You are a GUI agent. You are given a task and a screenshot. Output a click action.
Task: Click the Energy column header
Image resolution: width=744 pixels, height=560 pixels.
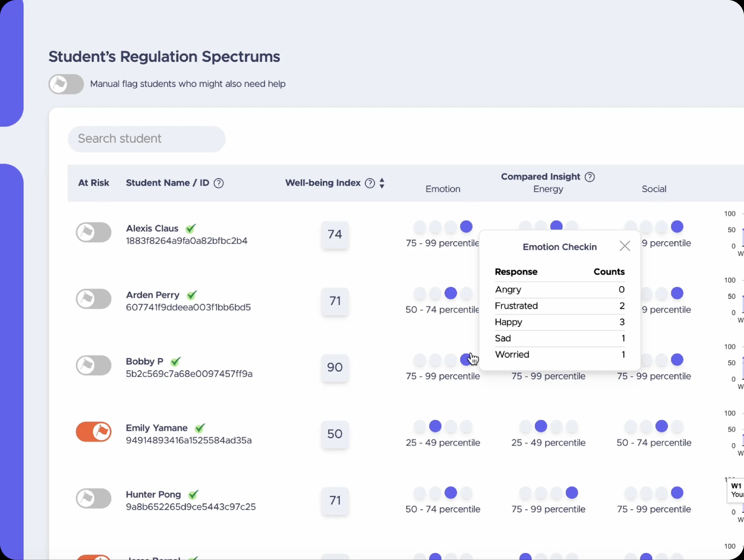548,189
